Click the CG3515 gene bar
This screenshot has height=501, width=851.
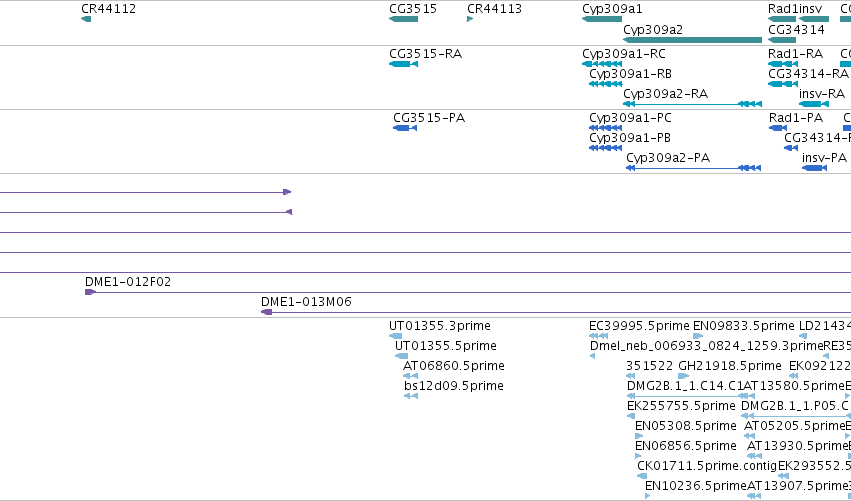[403, 20]
